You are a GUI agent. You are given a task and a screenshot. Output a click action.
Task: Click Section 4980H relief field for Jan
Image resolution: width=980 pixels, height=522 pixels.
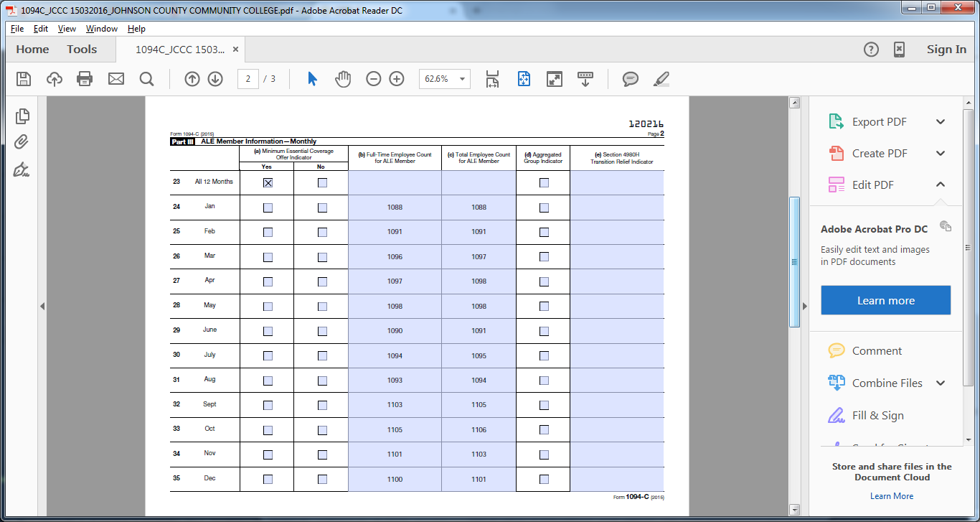(x=617, y=208)
